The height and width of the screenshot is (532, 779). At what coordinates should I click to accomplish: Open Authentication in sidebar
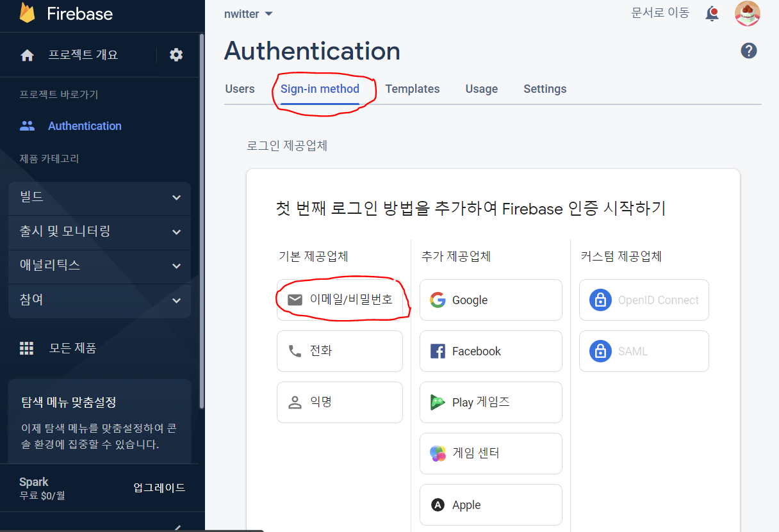[85, 126]
